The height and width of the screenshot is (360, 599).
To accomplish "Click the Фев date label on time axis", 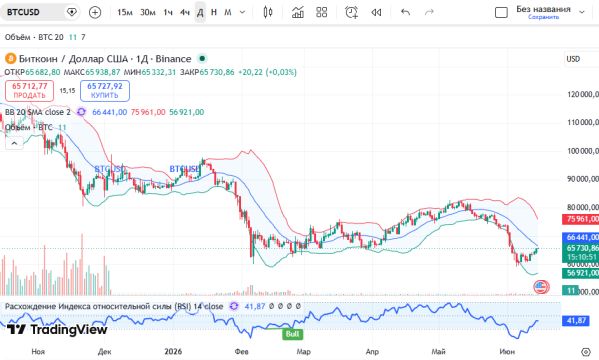I will click(x=241, y=351).
